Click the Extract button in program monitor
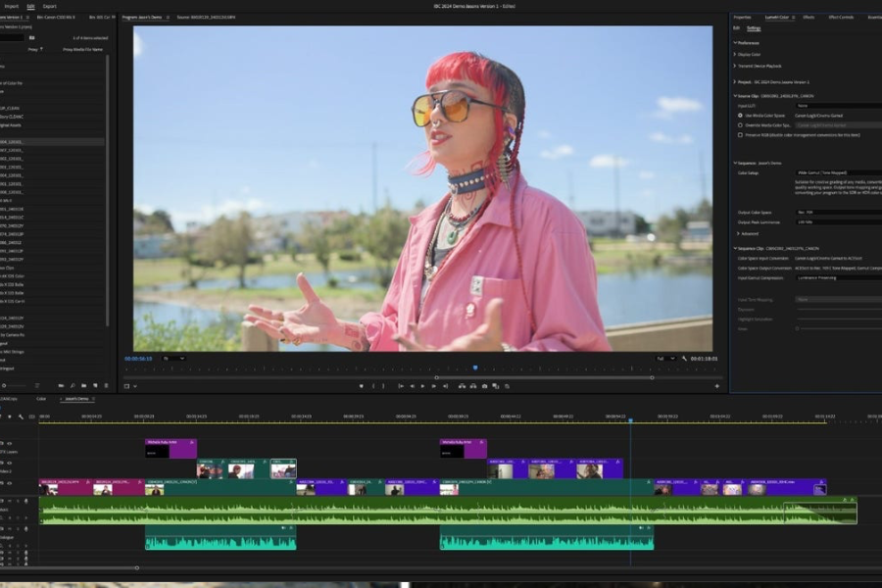Image resolution: width=882 pixels, height=588 pixels. 473,386
